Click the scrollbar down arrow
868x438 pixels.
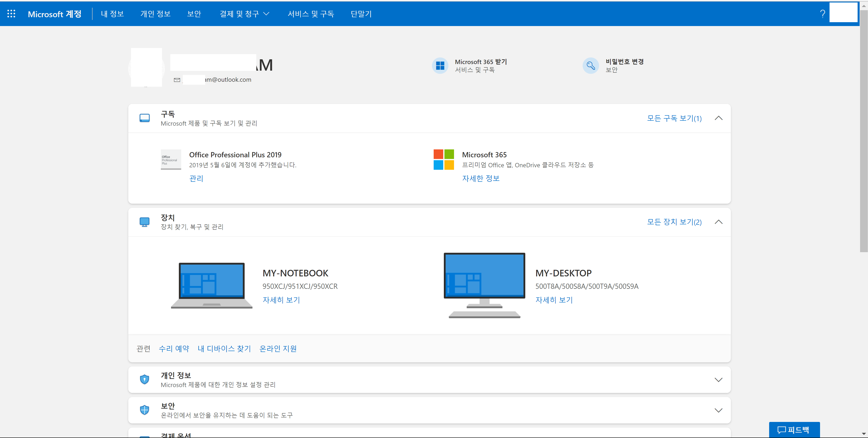pyautogui.click(x=864, y=434)
